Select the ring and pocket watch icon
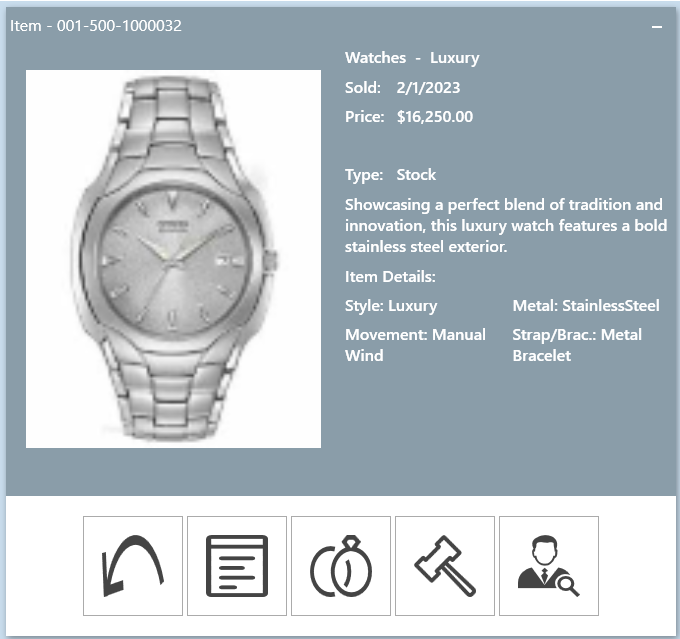This screenshot has height=639, width=680. pos(341,566)
